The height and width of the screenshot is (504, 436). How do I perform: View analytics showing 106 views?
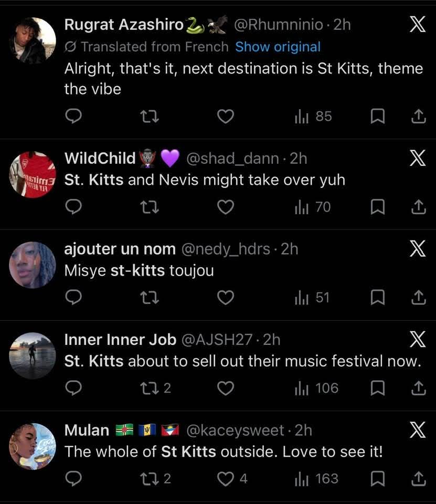pos(316,388)
